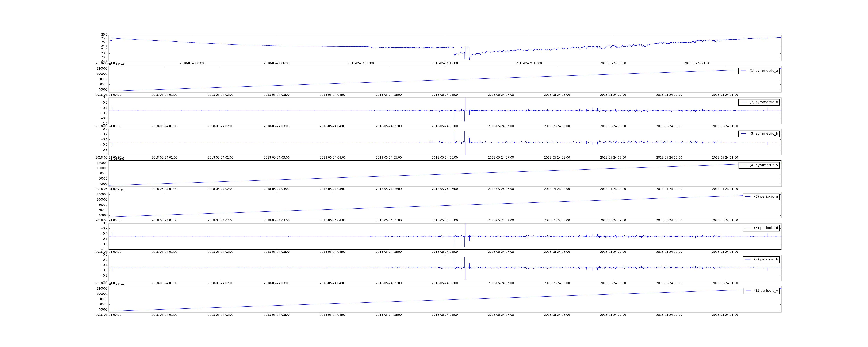Click "2018-05-24 02:00" tick under symmetric_d plot
Image resolution: width=868 pixels, height=347 pixels.
point(220,126)
